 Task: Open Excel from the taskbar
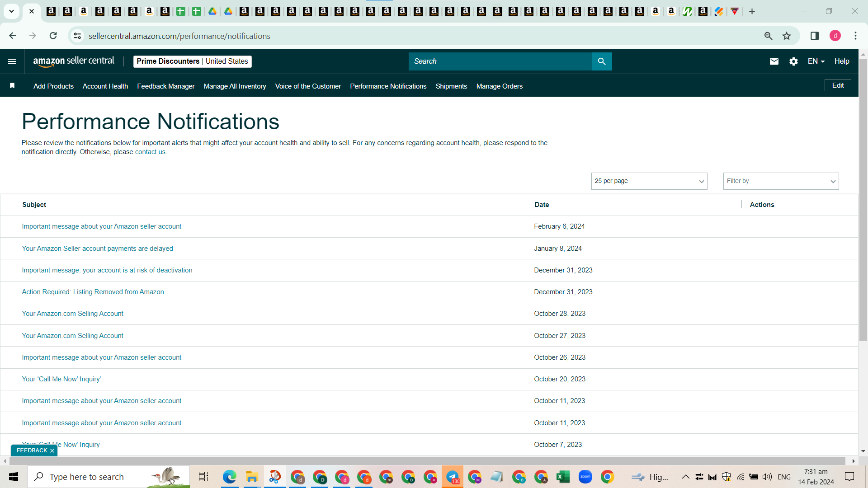563,477
